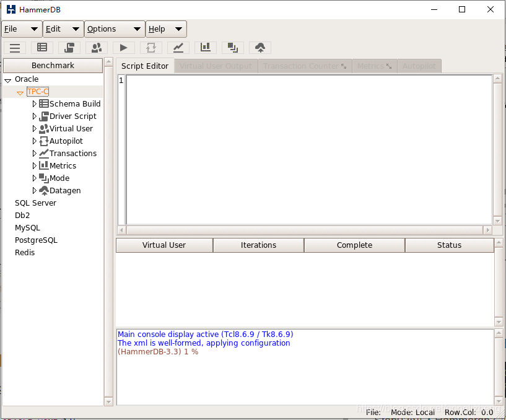Click the Iterations column header
This screenshot has height=420, width=506.
point(258,245)
